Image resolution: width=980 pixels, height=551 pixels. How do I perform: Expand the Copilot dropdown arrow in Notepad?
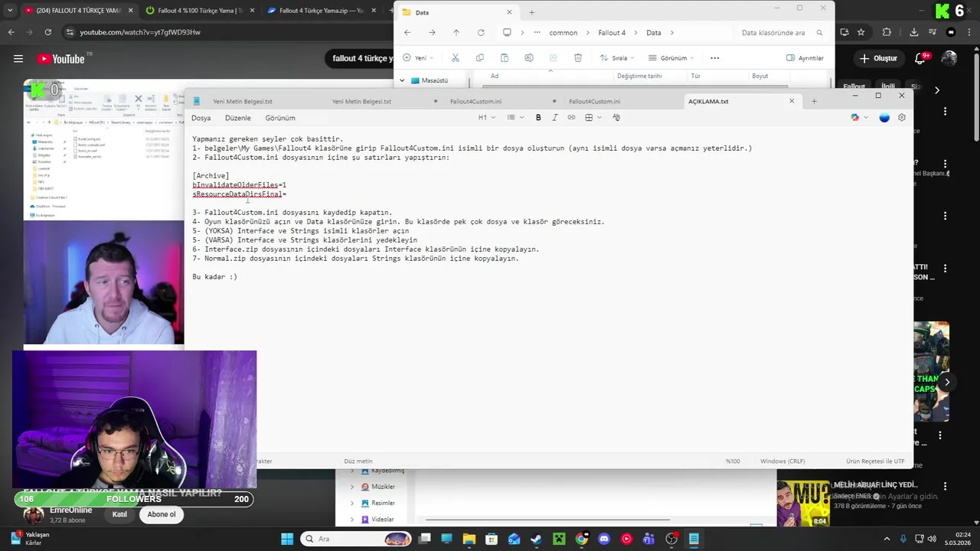point(865,118)
